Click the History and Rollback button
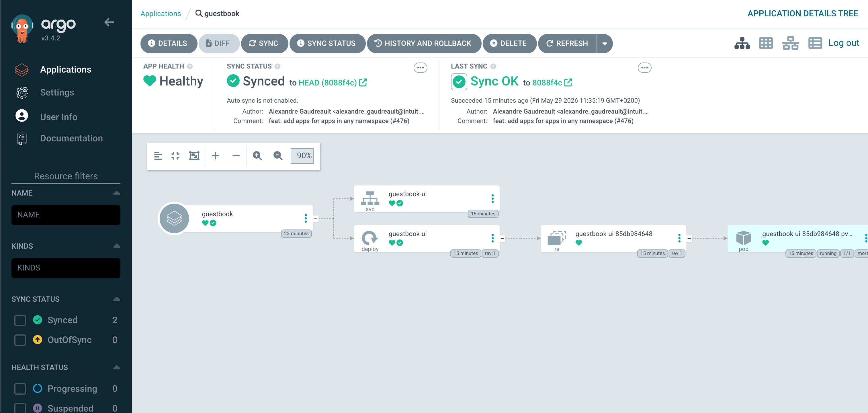868x413 pixels. (x=424, y=44)
